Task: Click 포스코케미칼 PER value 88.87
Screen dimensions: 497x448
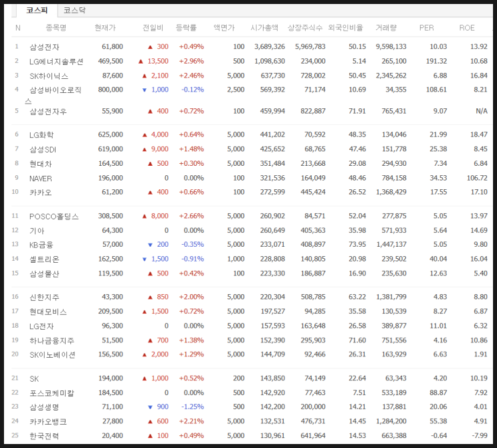Action: pos(438,393)
